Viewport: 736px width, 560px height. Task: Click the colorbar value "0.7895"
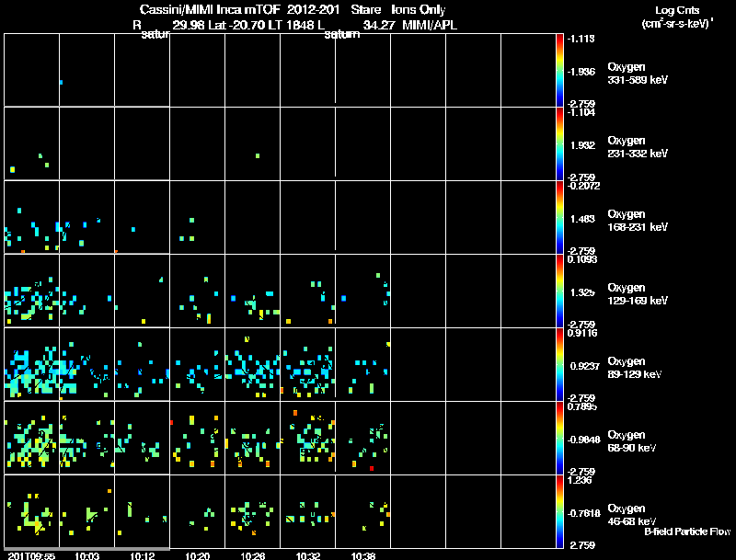582,406
